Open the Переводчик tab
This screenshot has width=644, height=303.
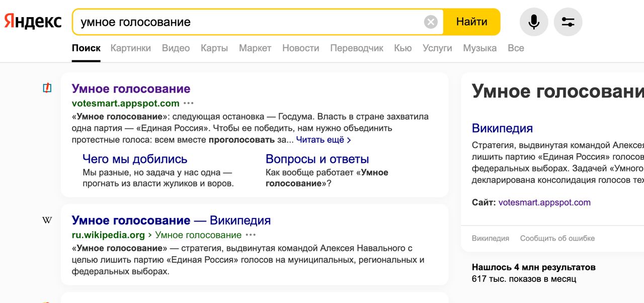[x=357, y=48]
